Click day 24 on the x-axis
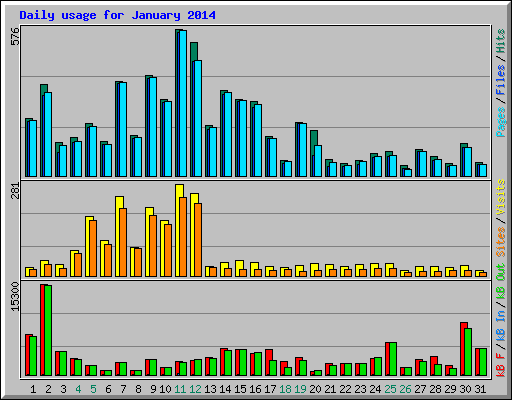The image size is (512, 400). 375,389
